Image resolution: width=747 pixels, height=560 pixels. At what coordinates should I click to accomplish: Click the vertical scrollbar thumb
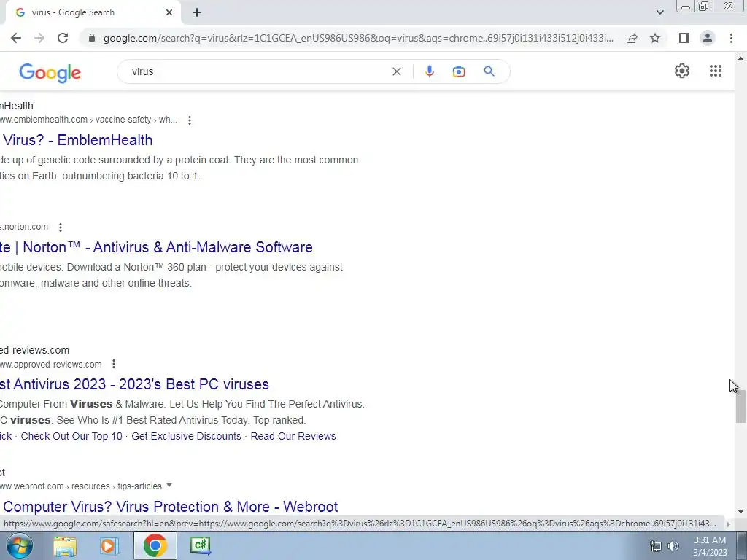click(740, 406)
